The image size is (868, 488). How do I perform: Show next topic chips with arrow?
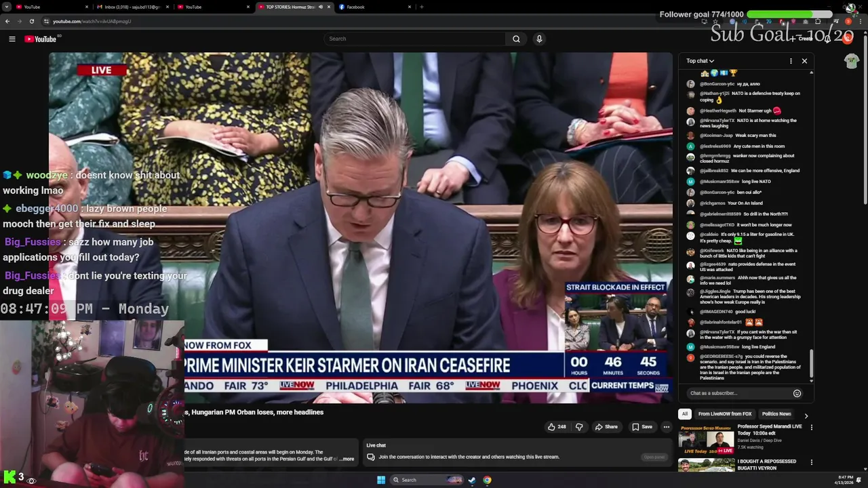tap(806, 415)
